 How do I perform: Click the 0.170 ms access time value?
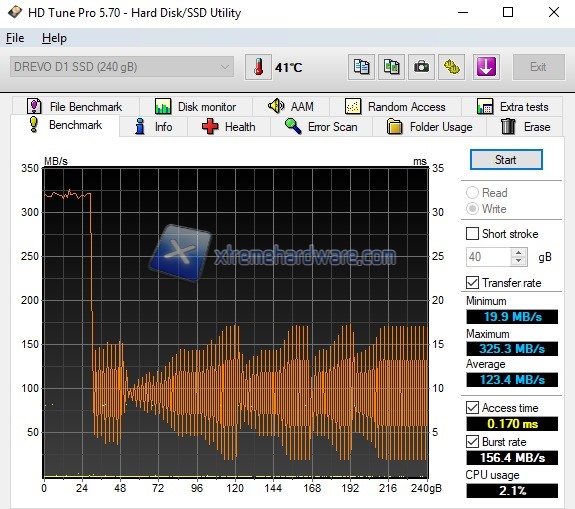click(x=512, y=424)
